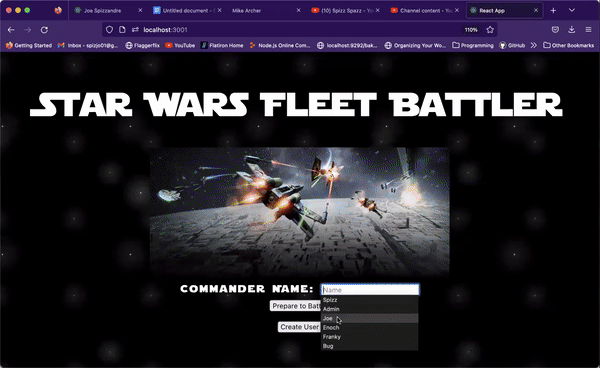Choose Admin from the name suggestions
600x368 pixels.
point(369,309)
